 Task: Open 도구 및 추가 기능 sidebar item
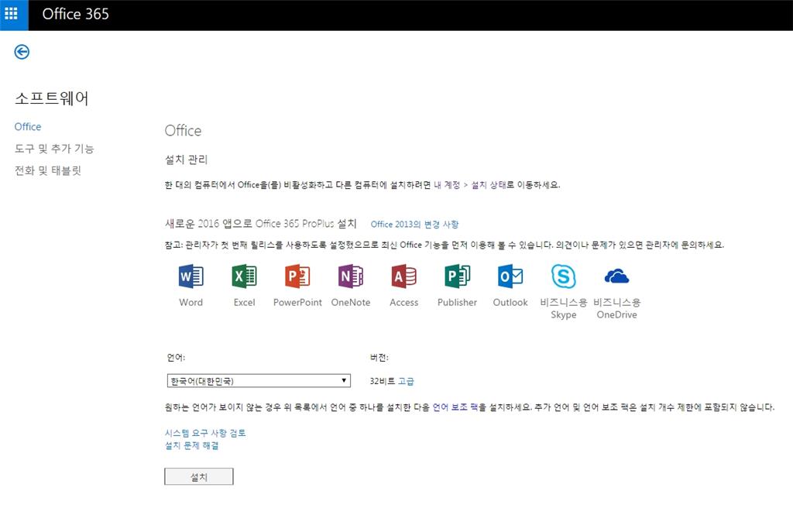54,149
